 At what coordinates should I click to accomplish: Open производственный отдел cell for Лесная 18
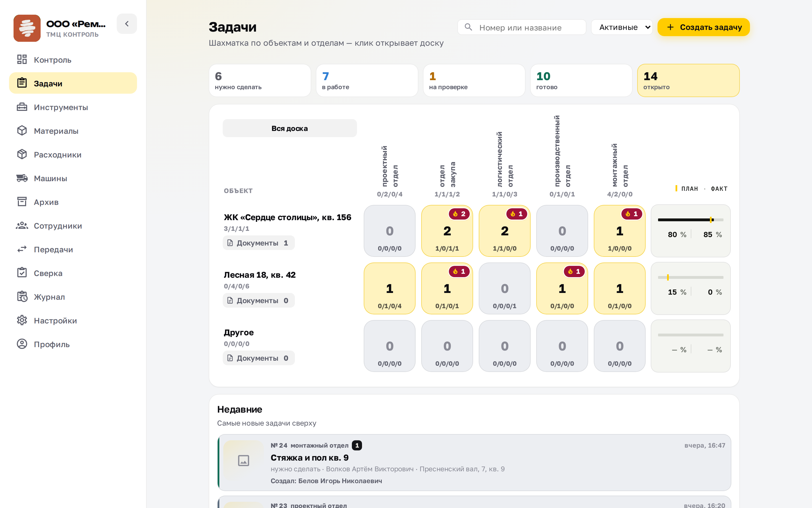pos(562,288)
